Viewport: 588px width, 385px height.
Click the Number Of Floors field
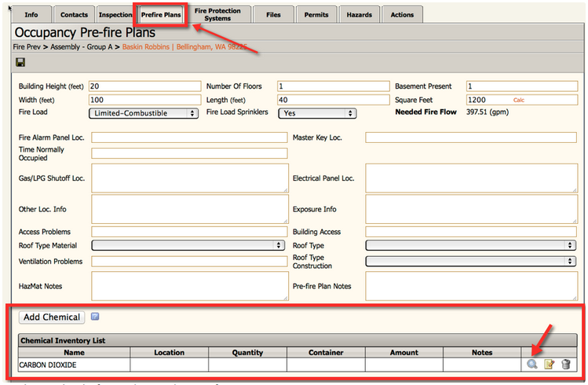334,86
